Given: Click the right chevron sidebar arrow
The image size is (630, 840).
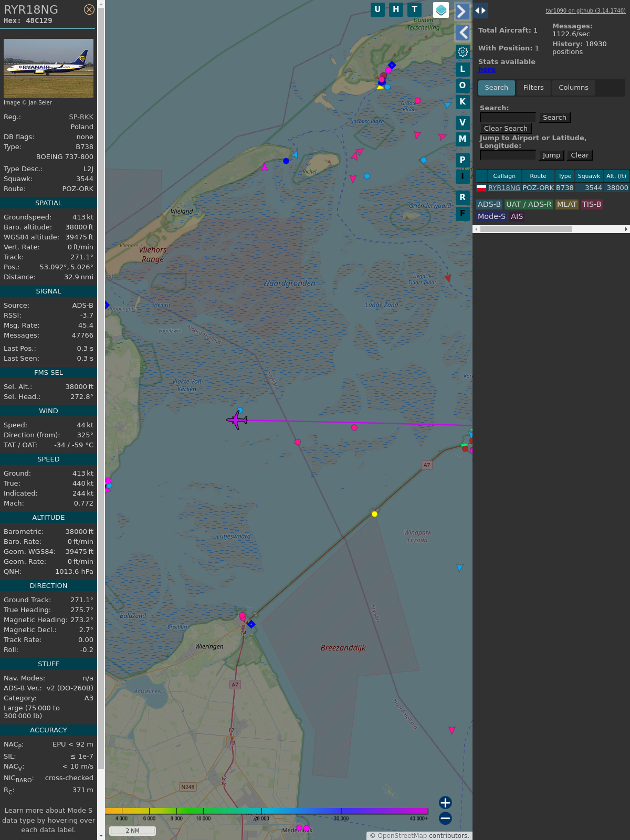Looking at the screenshot, I should pyautogui.click(x=462, y=11).
